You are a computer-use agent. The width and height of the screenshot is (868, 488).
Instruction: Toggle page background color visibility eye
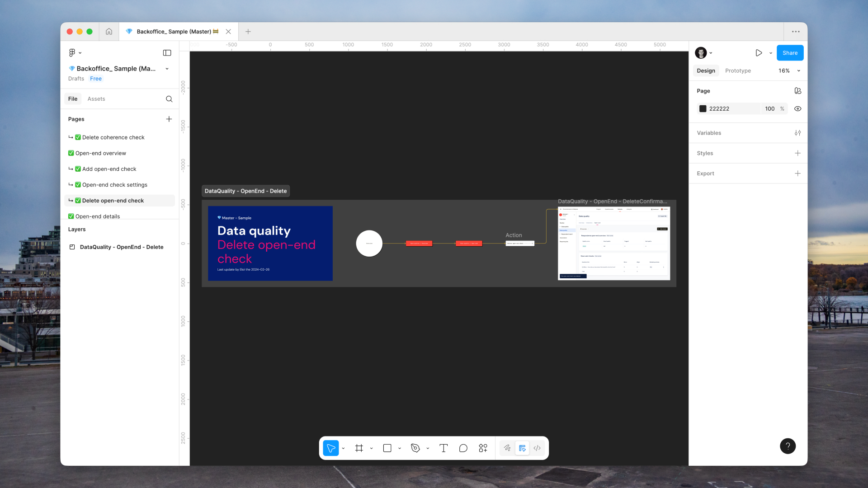798,108
